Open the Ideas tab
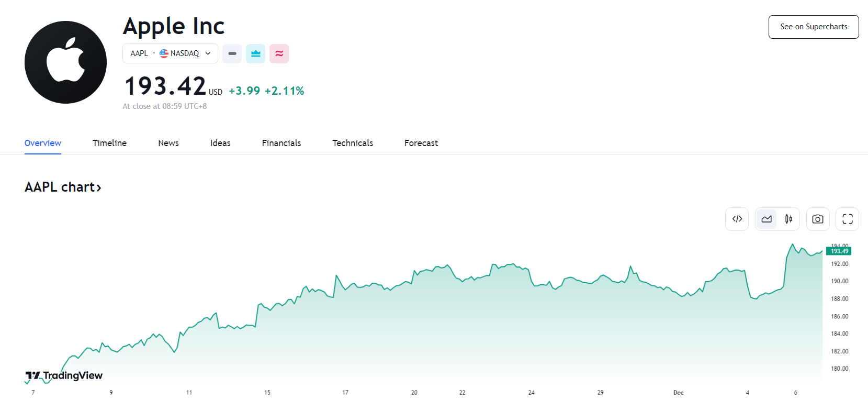The height and width of the screenshot is (411, 868). point(220,143)
